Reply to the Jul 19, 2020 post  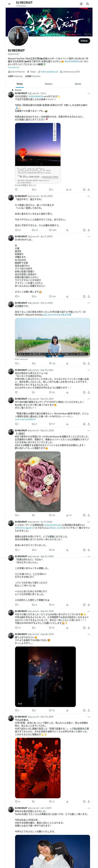(x=18, y=230)
